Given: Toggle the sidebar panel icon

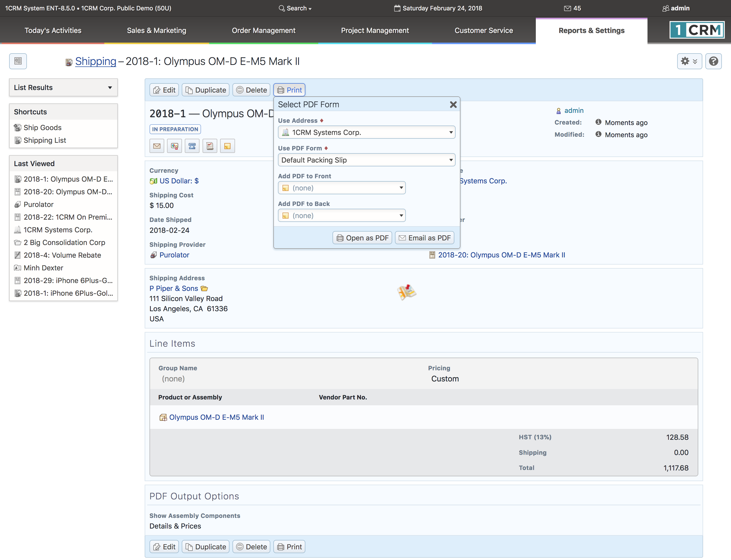Looking at the screenshot, I should 18,61.
